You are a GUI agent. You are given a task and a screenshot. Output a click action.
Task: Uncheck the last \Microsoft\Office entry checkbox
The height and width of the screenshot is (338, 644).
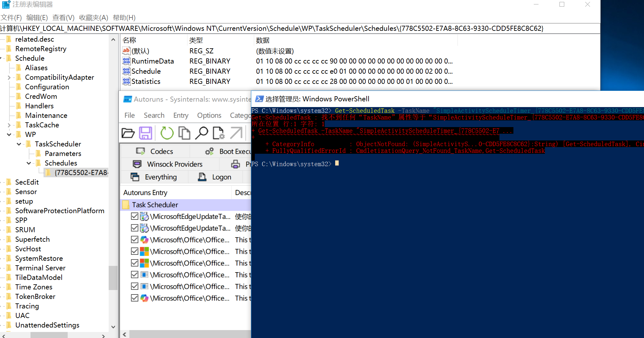coord(135,298)
